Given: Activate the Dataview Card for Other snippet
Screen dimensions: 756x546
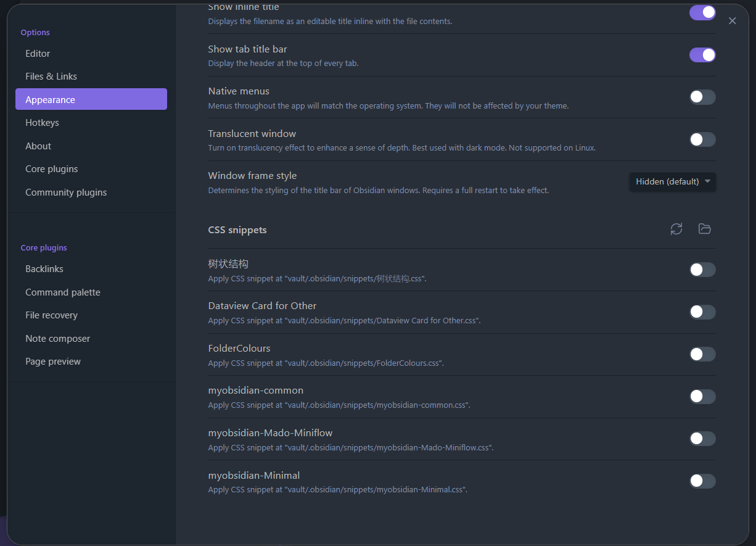Looking at the screenshot, I should 702,312.
